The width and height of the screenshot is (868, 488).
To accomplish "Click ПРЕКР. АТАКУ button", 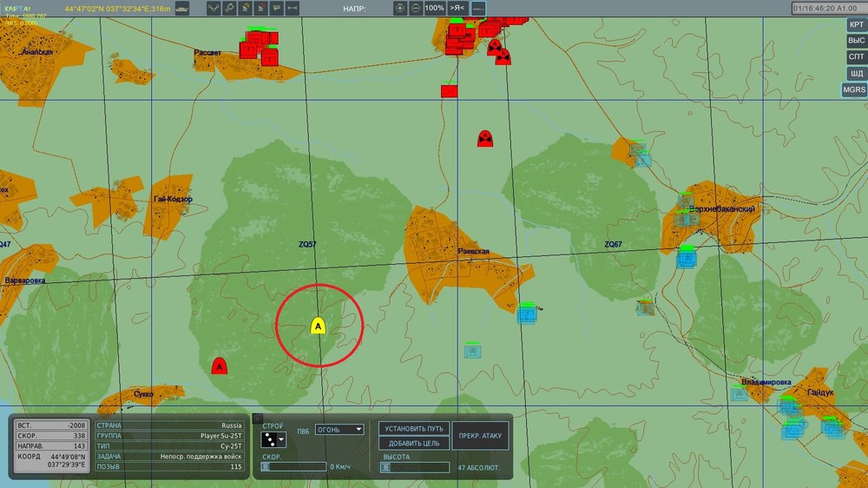I will pyautogui.click(x=480, y=436).
